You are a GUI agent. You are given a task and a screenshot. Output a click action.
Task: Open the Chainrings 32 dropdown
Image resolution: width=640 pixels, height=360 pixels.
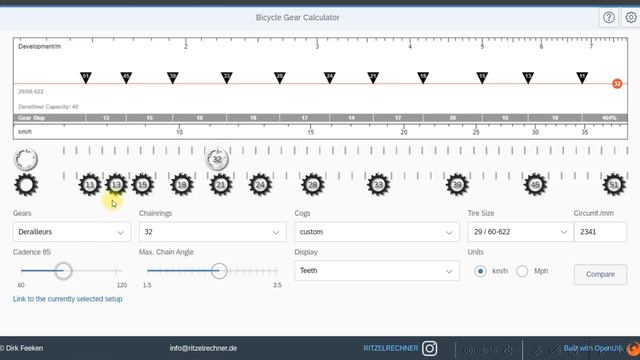[x=212, y=232]
